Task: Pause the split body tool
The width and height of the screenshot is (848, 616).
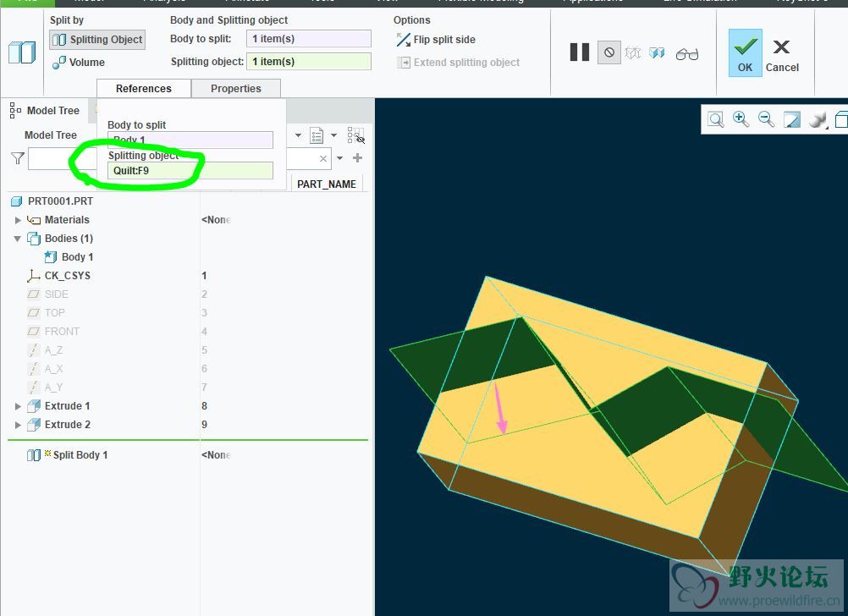Action: tap(579, 52)
